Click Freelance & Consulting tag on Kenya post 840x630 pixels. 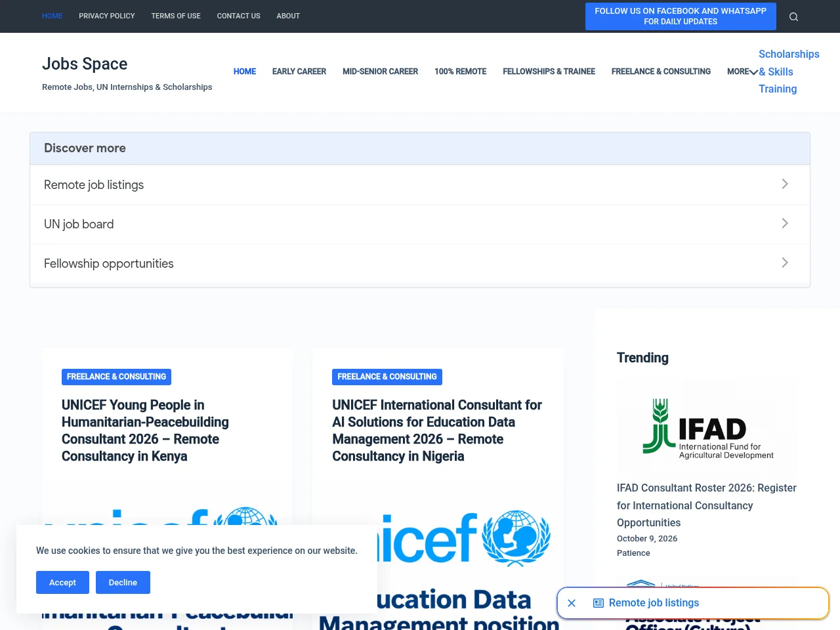(116, 377)
